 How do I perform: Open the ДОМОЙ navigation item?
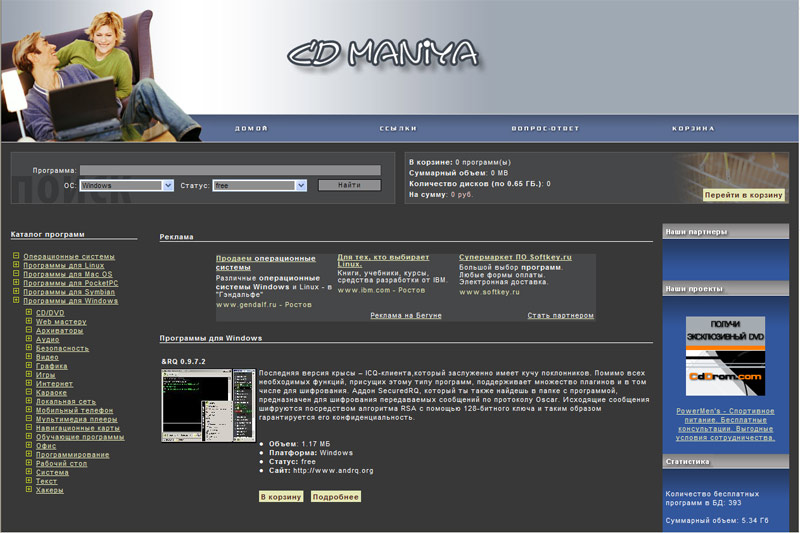click(251, 129)
